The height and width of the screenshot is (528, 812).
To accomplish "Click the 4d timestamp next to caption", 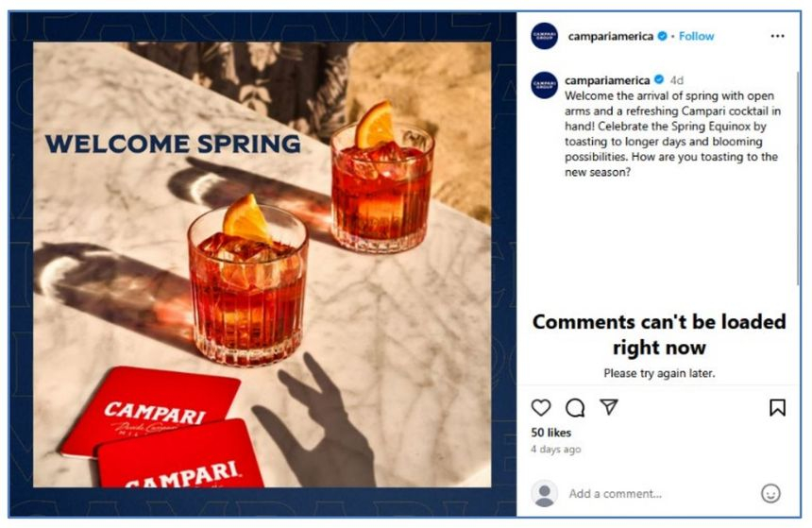I will point(676,80).
